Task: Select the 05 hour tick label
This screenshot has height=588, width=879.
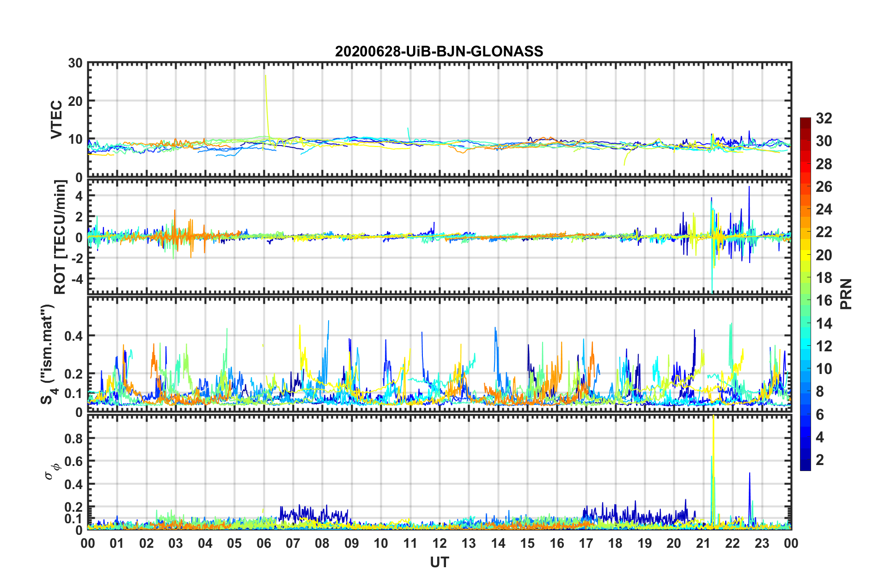Action: pos(234,543)
